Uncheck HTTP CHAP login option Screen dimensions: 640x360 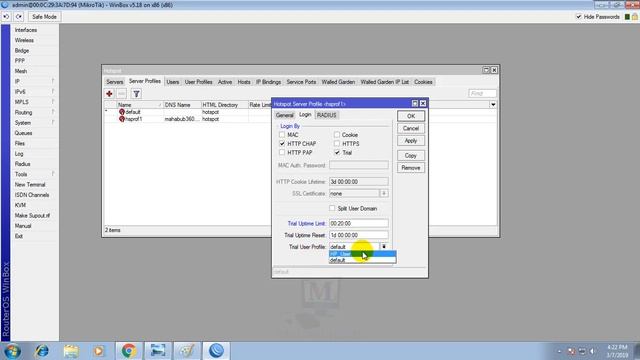282,143
